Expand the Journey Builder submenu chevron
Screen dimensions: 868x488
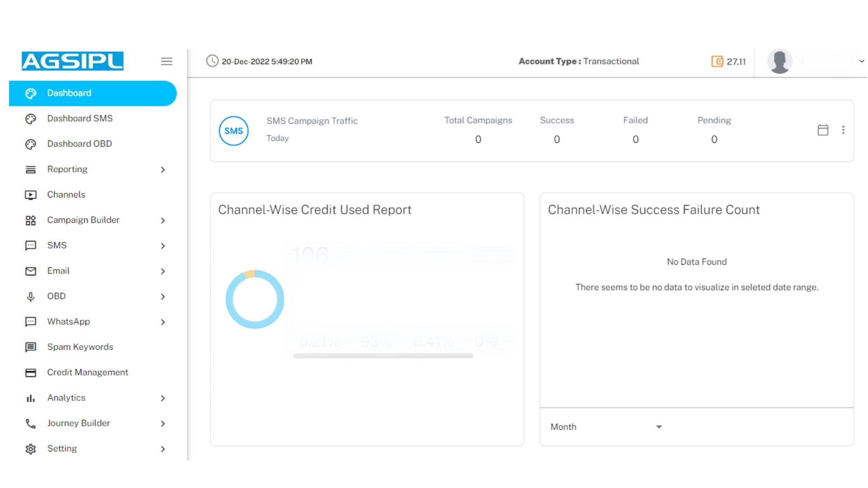(x=163, y=424)
